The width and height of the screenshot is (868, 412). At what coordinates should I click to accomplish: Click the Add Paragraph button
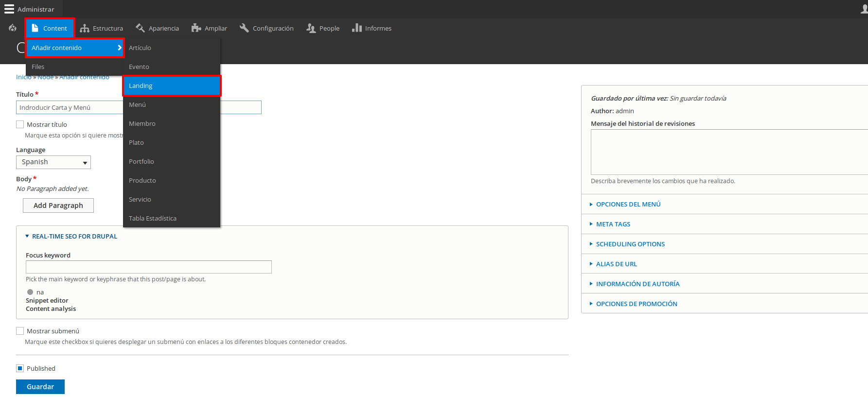[58, 206]
